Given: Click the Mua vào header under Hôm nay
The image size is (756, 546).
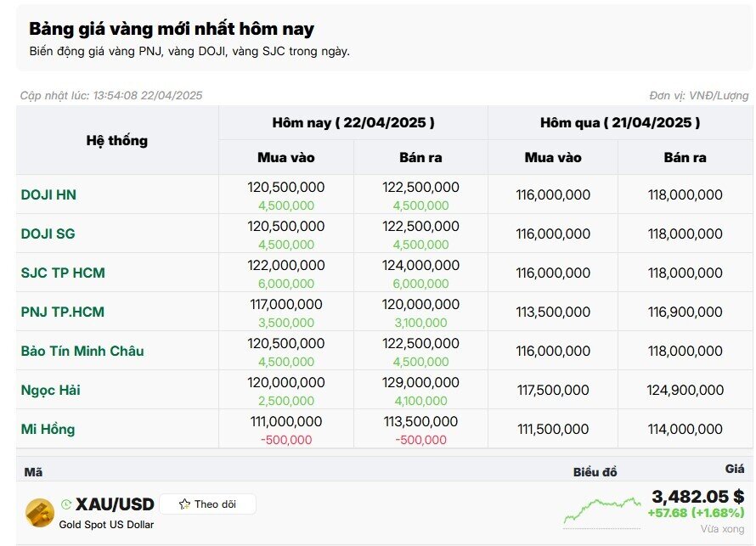Looking at the screenshot, I should tap(286, 157).
